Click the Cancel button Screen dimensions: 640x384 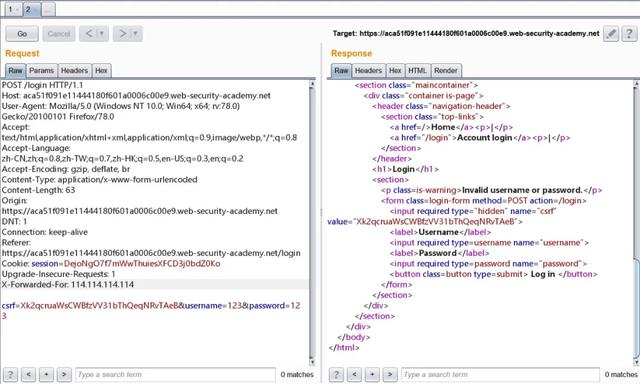click(x=59, y=34)
